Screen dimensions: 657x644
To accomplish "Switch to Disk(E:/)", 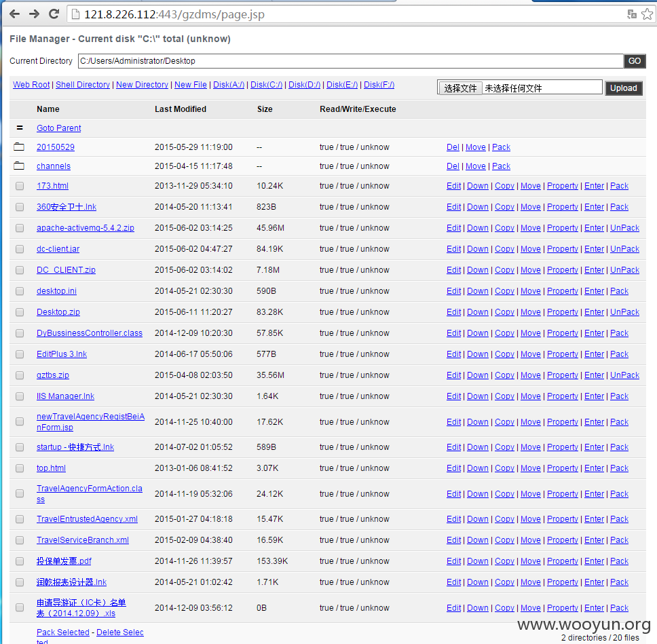I will 342,85.
